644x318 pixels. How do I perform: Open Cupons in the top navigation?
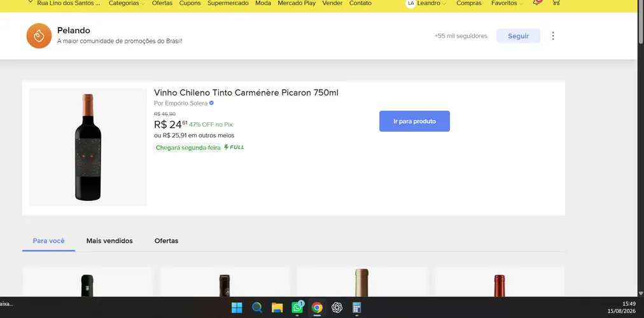190,3
